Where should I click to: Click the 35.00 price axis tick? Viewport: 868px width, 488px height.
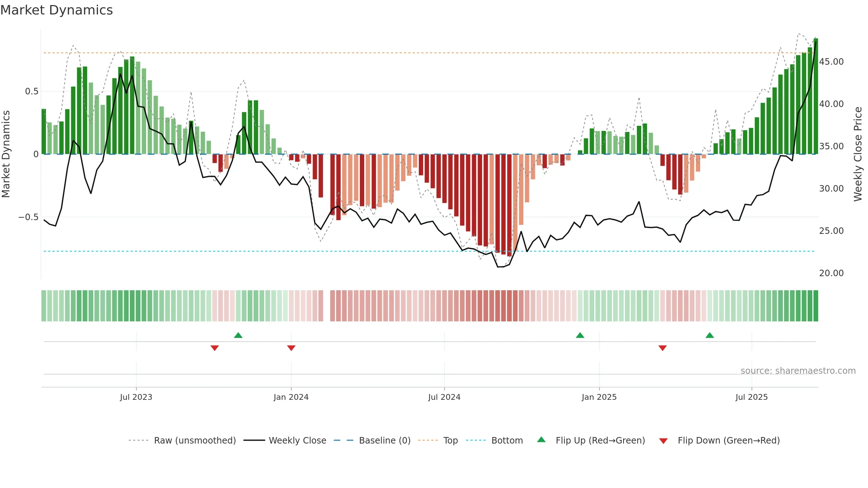(831, 146)
